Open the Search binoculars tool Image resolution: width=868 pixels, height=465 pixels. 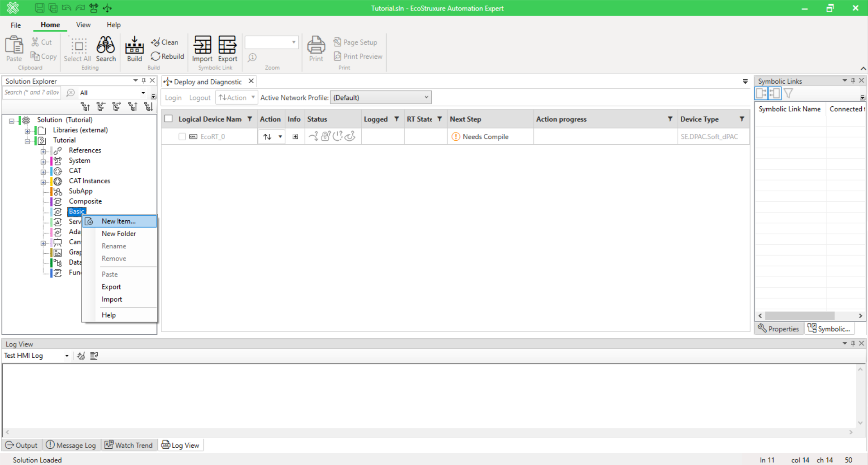click(106, 49)
